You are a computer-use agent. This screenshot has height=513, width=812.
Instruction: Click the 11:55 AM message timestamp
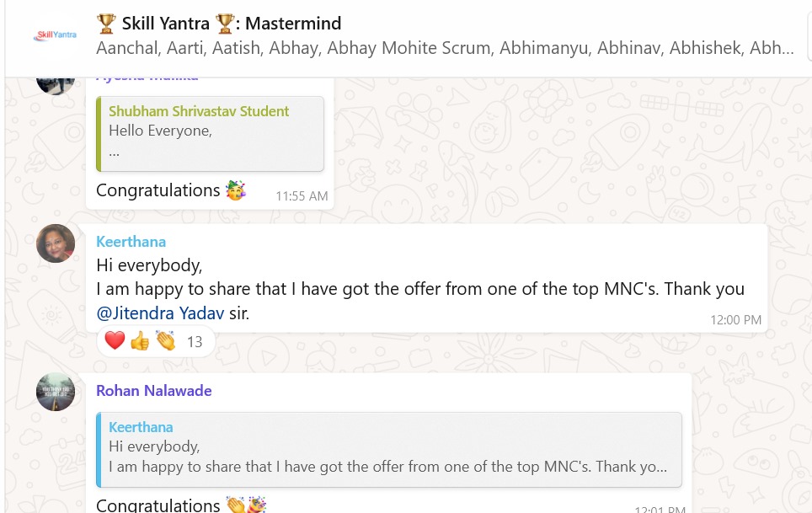click(x=302, y=196)
